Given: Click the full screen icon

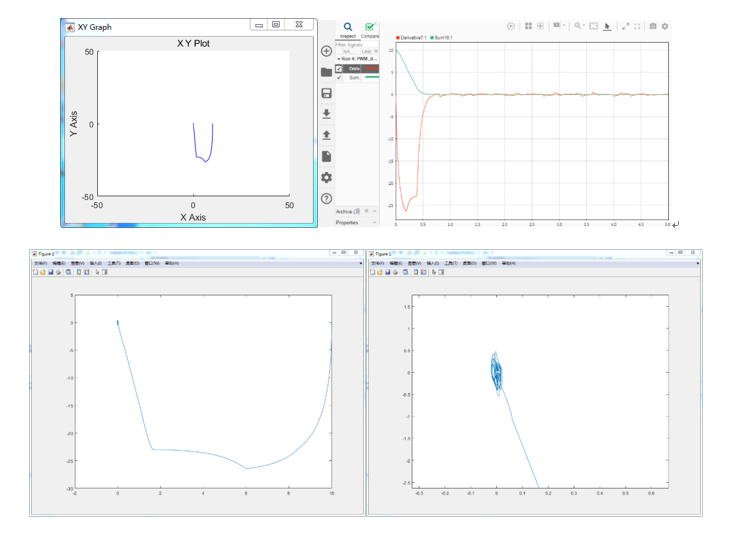Looking at the screenshot, I should [x=637, y=26].
